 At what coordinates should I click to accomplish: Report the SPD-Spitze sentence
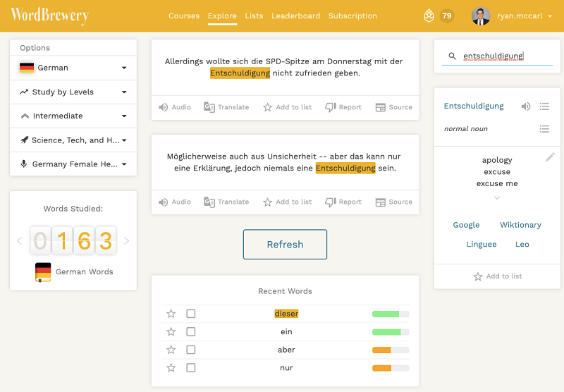(343, 107)
